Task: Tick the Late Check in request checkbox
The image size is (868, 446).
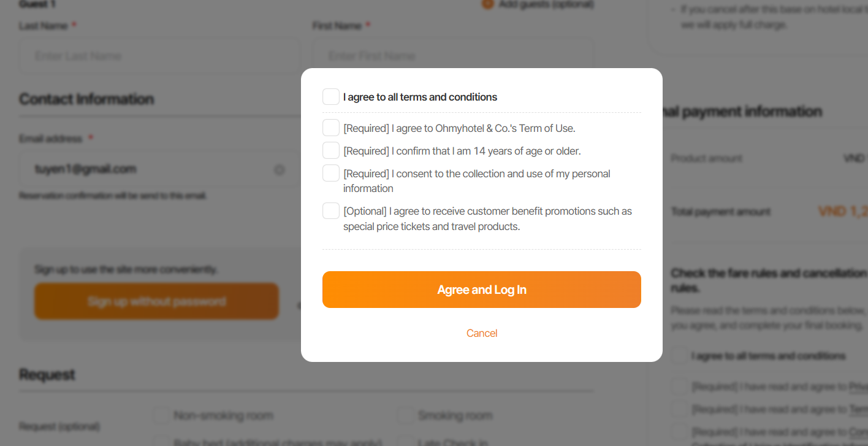Action: (x=405, y=441)
